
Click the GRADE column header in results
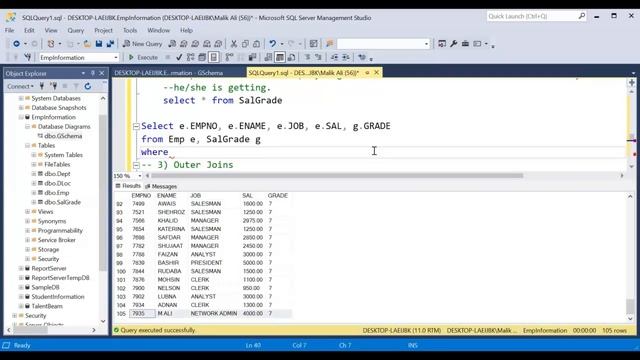pos(278,196)
